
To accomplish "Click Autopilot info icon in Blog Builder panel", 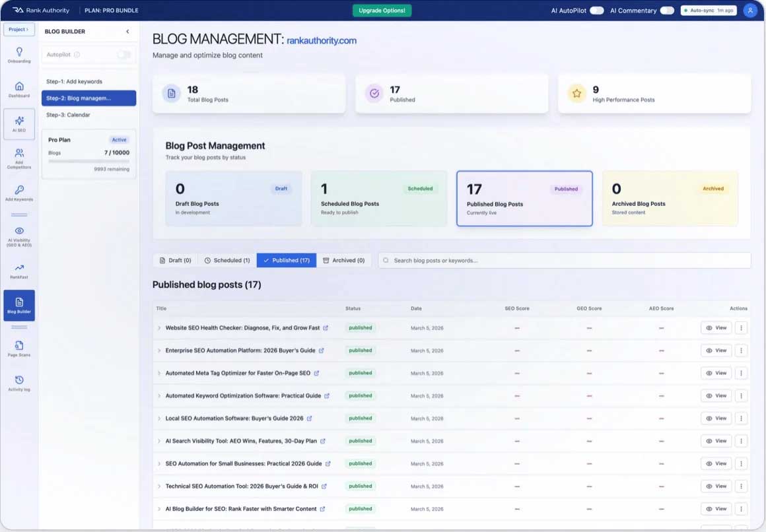I will (77, 55).
